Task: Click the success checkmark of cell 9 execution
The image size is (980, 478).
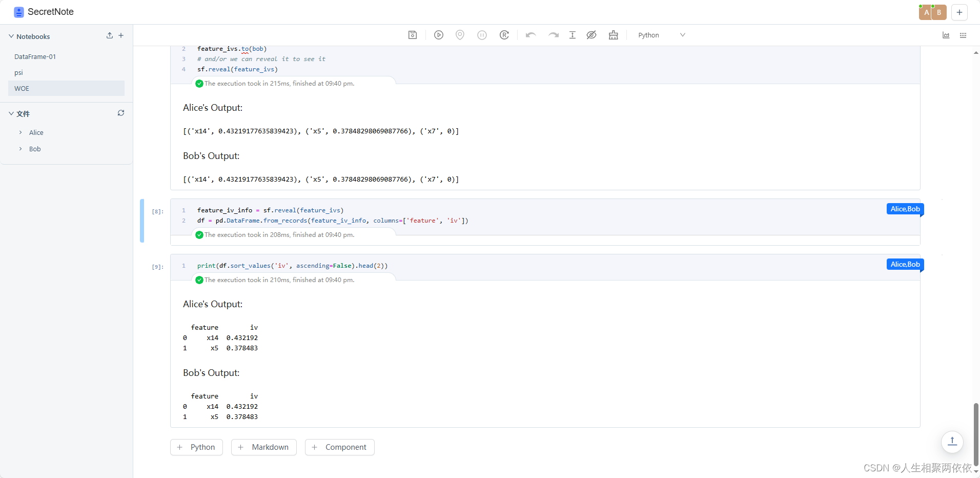Action: click(199, 280)
